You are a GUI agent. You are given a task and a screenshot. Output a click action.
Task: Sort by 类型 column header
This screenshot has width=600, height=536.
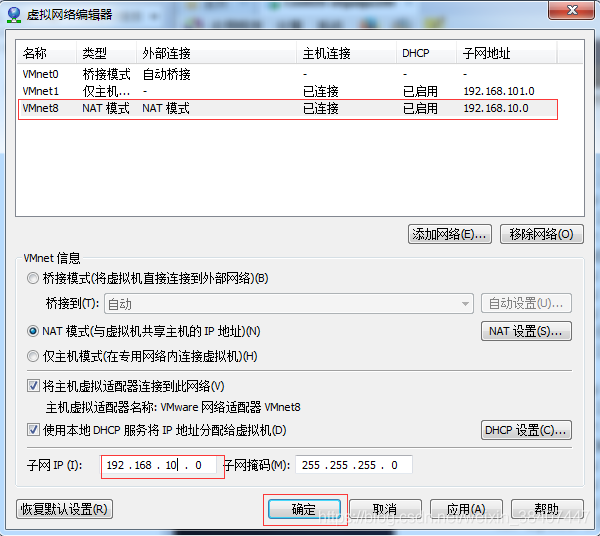pyautogui.click(x=106, y=53)
